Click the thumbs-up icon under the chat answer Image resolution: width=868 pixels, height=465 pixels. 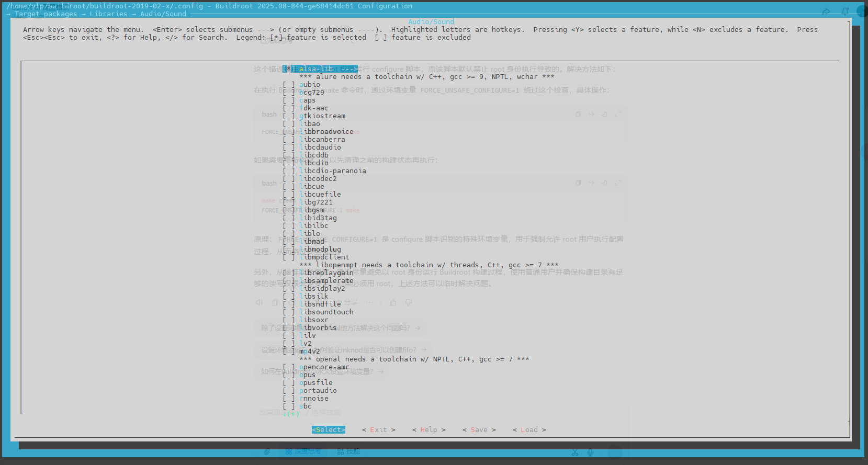tap(393, 302)
